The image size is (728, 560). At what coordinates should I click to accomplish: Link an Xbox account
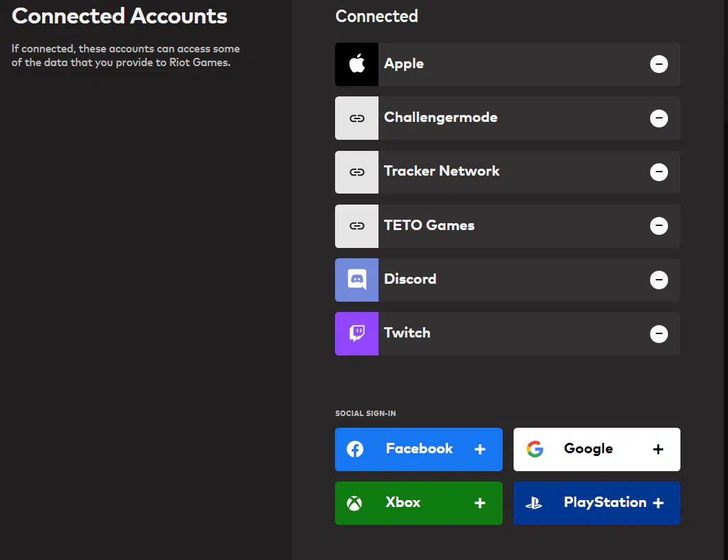tap(418, 503)
